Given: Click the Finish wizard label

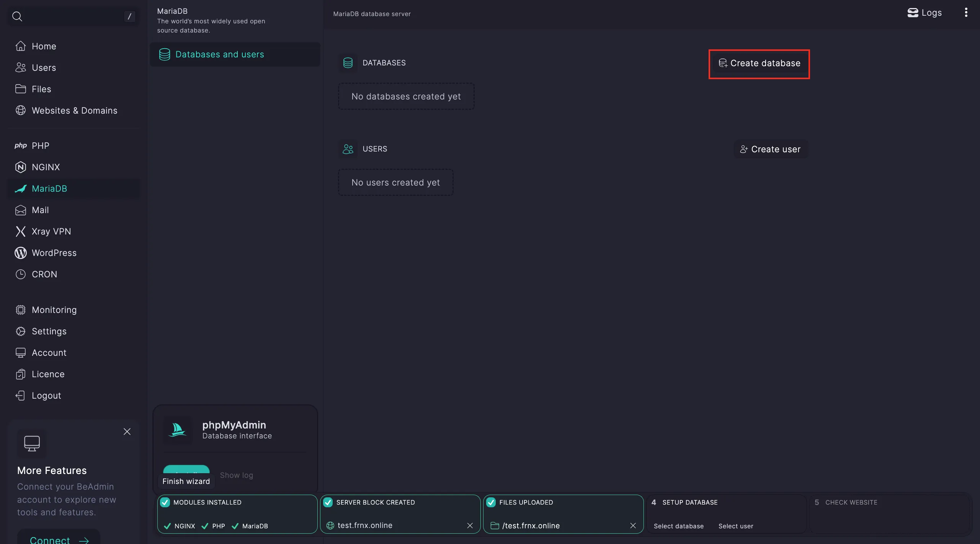Looking at the screenshot, I should pyautogui.click(x=186, y=481).
